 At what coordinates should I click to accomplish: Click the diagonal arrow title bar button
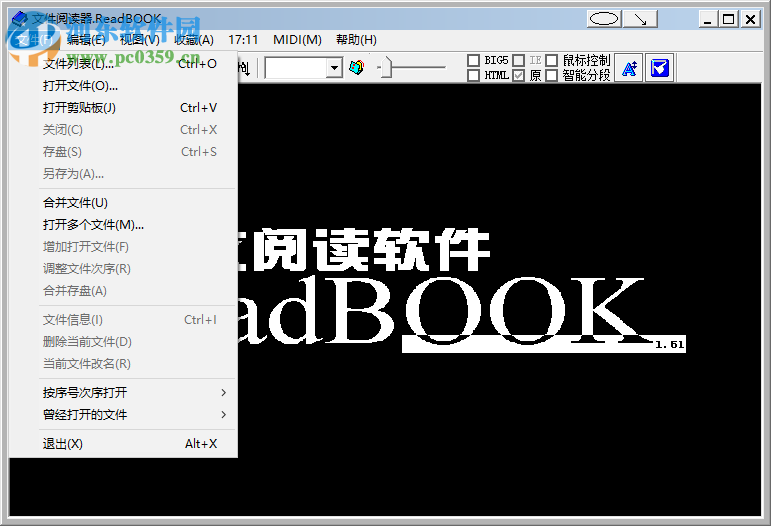click(x=640, y=19)
